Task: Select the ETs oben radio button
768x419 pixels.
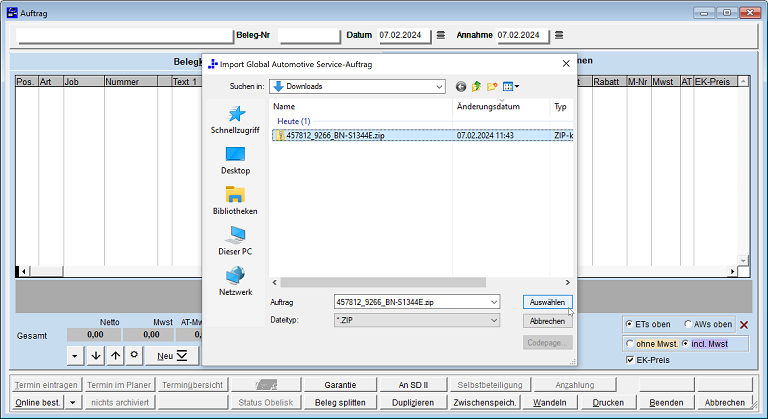Action: [x=629, y=324]
